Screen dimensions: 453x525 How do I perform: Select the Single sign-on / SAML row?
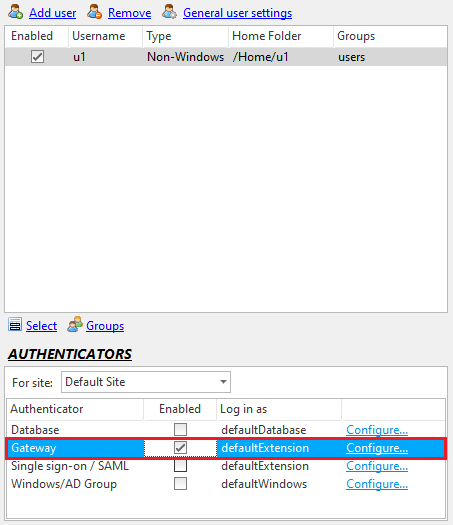click(226, 466)
